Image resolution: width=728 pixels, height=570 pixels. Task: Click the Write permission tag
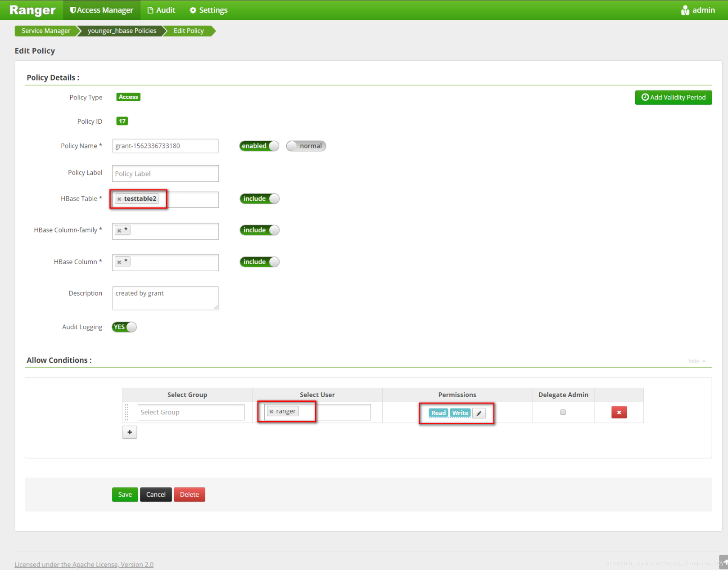tap(460, 413)
